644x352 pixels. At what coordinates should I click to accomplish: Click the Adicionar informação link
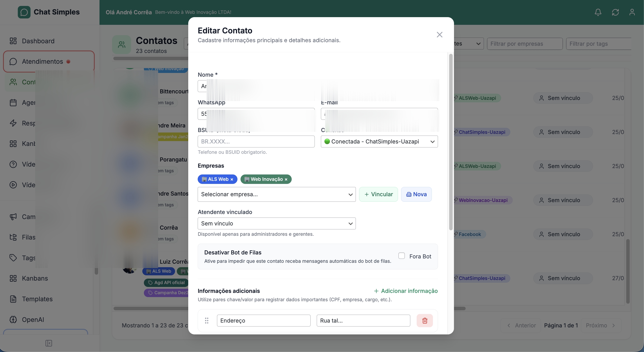tap(405, 291)
